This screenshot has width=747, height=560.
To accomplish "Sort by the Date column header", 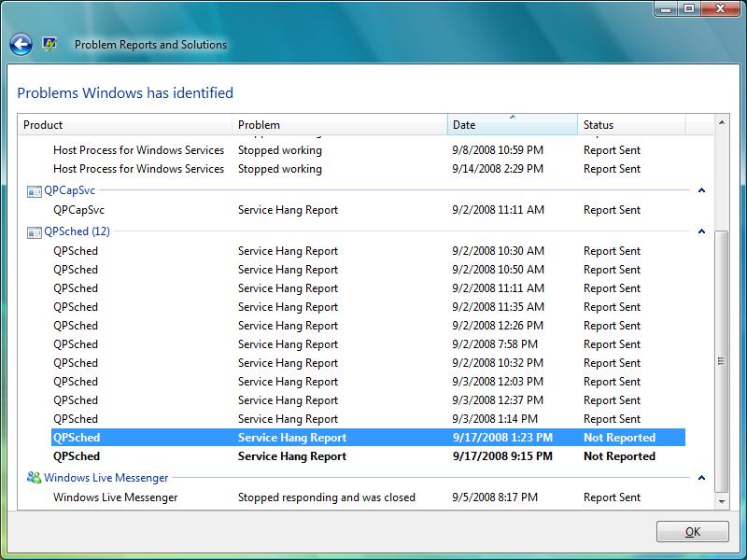I will [x=512, y=125].
